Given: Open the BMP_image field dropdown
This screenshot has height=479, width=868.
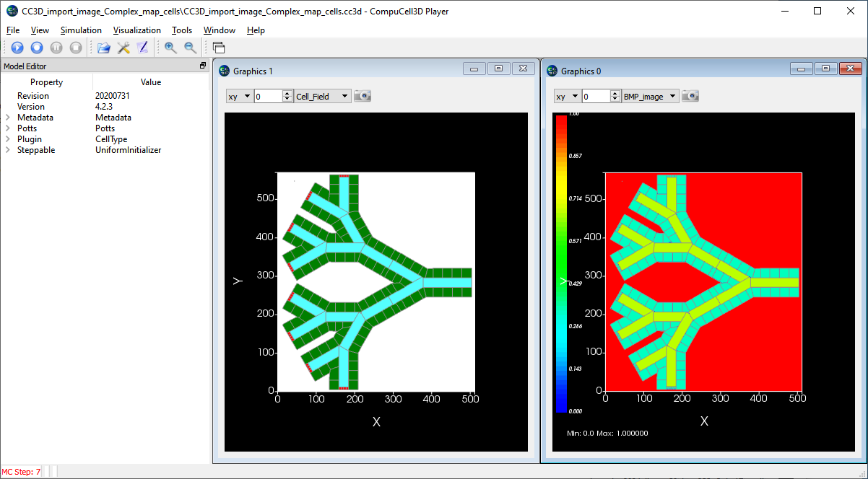Looking at the screenshot, I should click(x=651, y=96).
